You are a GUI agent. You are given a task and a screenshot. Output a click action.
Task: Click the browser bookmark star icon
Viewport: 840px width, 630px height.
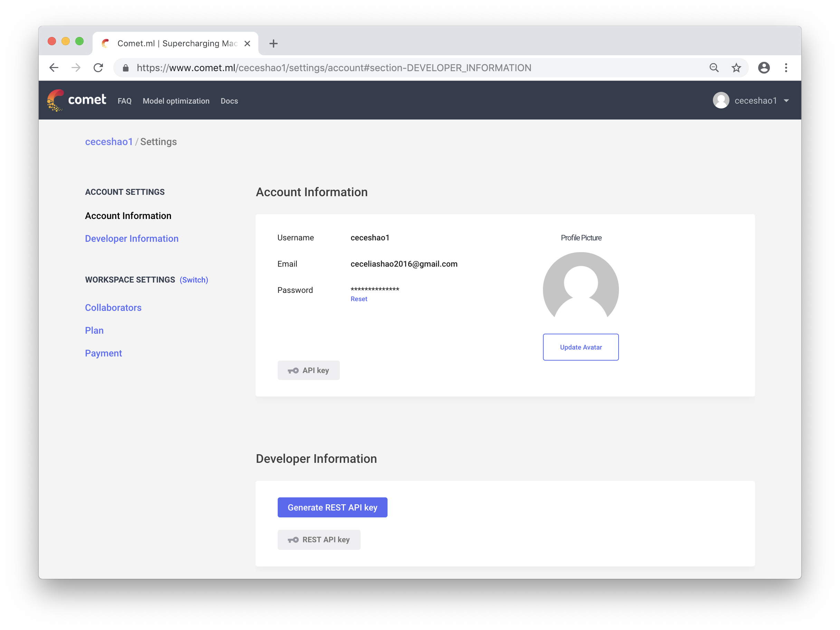pyautogui.click(x=735, y=67)
